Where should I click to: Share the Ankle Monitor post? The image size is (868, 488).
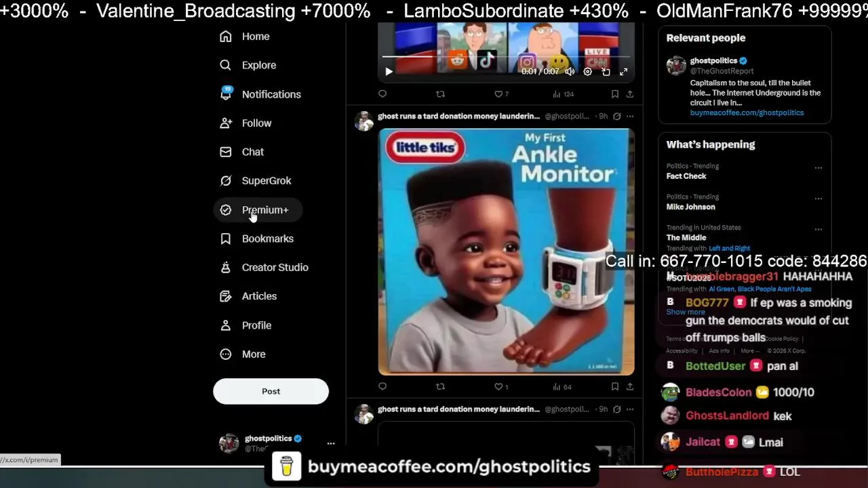pos(630,386)
